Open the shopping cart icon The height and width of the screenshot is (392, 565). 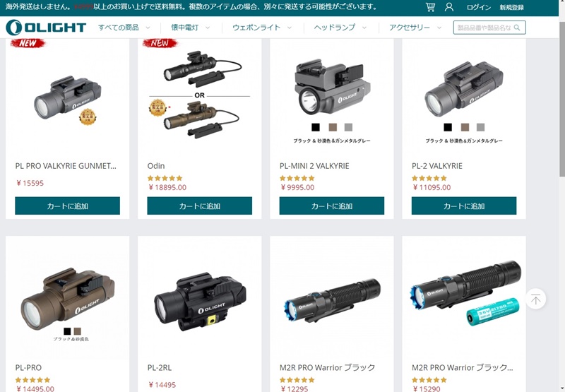point(430,7)
